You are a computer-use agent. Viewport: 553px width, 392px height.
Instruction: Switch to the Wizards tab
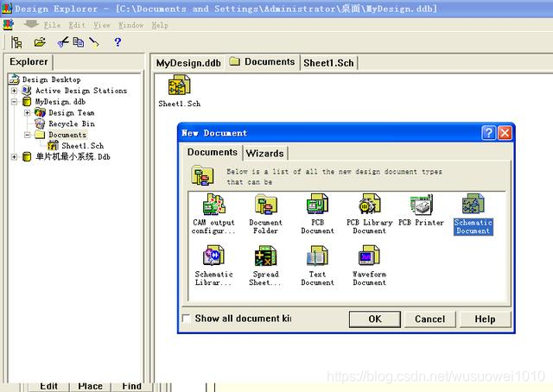(265, 154)
